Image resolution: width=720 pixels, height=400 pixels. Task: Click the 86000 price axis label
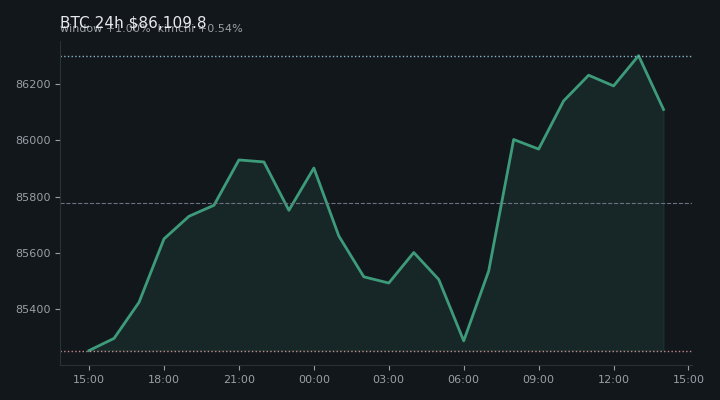(33, 140)
